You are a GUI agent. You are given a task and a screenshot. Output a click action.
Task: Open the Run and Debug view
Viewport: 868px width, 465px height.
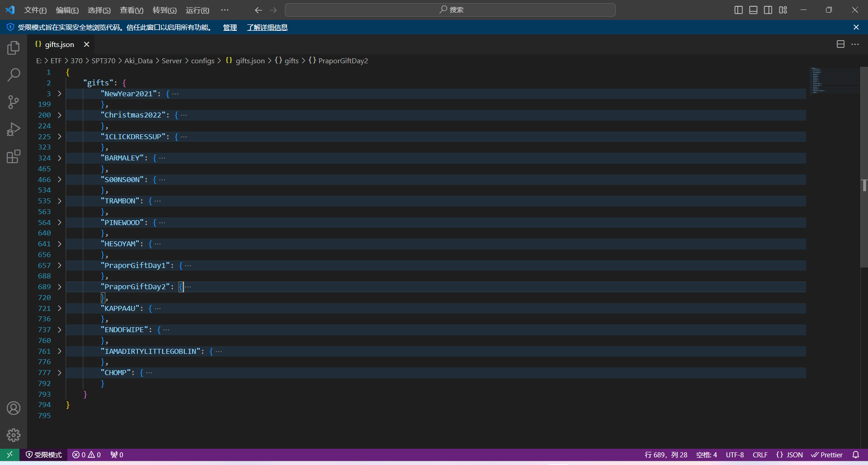pyautogui.click(x=14, y=130)
